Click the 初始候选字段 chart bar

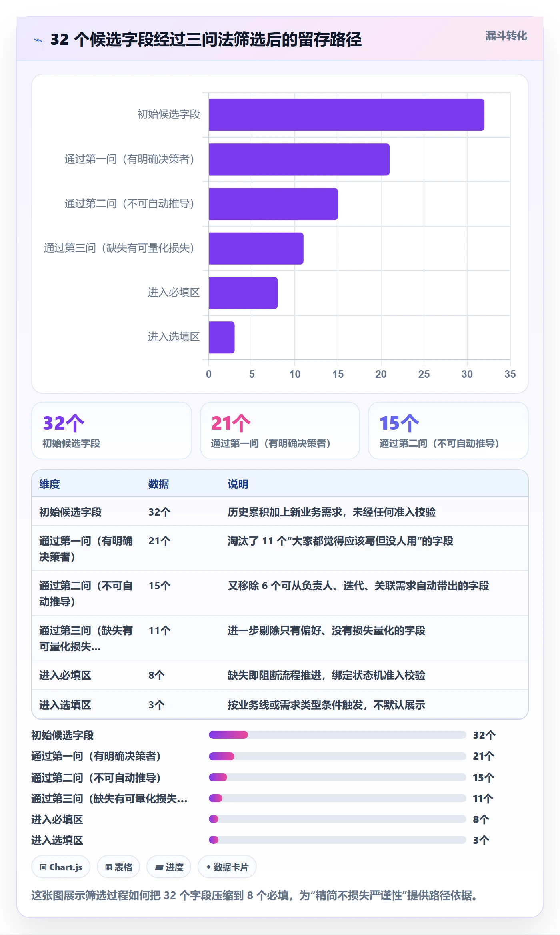pyautogui.click(x=346, y=115)
